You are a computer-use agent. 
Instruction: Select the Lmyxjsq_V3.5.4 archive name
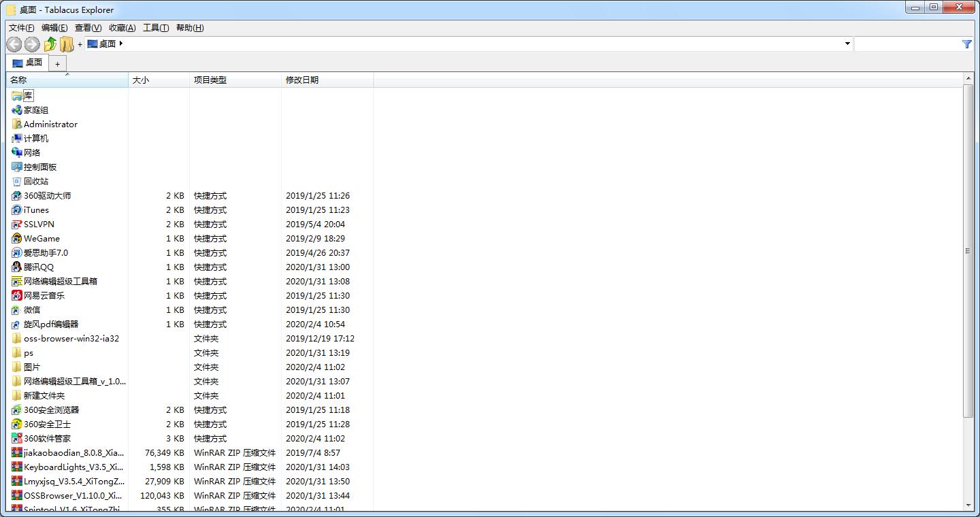click(74, 482)
